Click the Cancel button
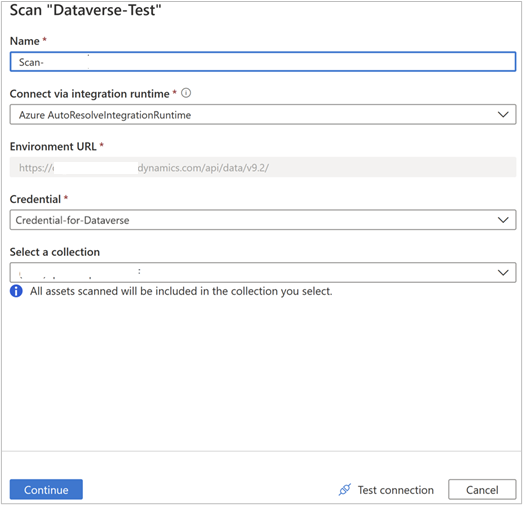523x505 pixels. [x=482, y=489]
